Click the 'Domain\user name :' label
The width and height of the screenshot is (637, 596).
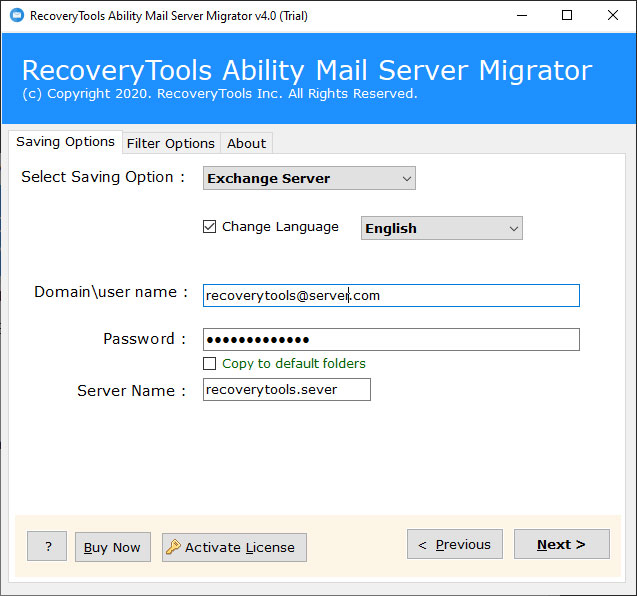click(x=111, y=292)
